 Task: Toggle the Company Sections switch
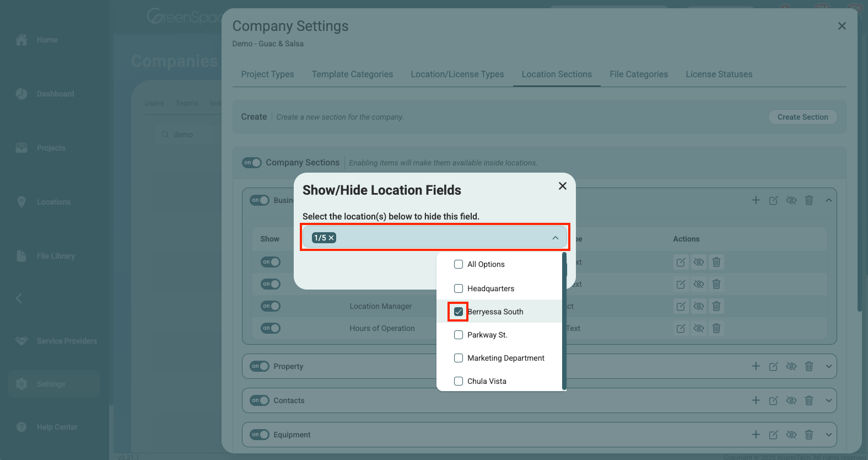[x=252, y=163]
